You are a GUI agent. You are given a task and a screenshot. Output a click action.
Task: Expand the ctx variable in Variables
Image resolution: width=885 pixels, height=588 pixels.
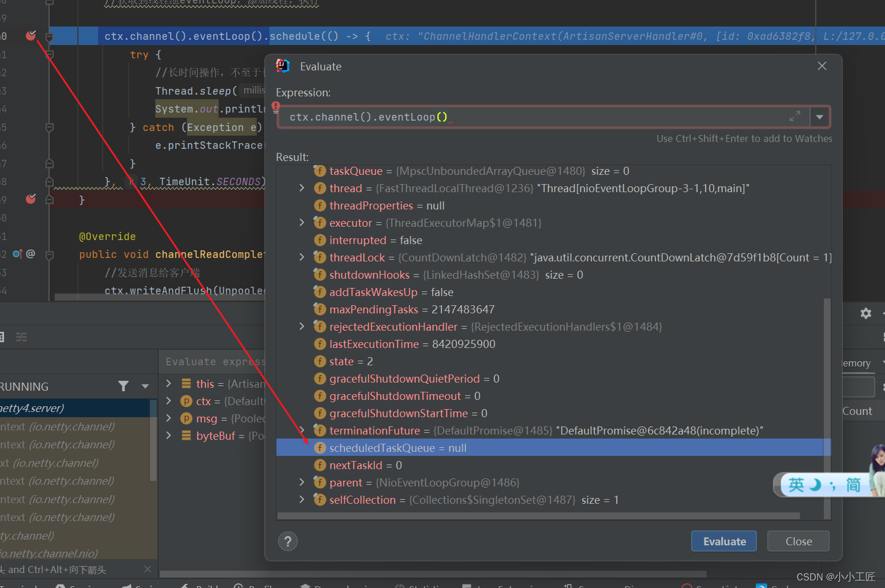pyautogui.click(x=168, y=400)
